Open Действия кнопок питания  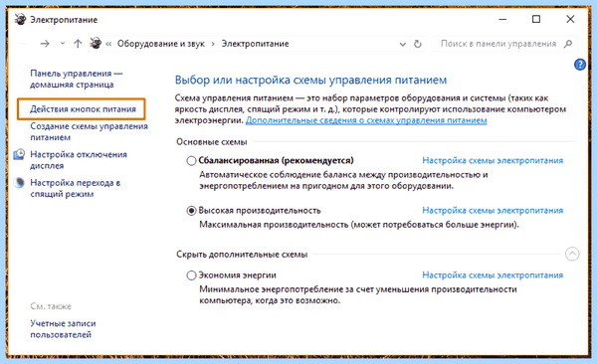pyautogui.click(x=83, y=109)
